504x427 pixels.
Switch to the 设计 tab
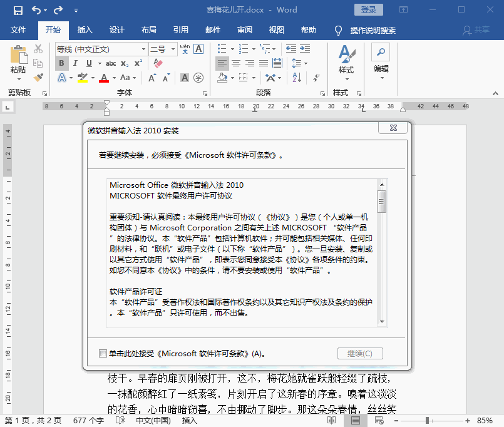116,30
